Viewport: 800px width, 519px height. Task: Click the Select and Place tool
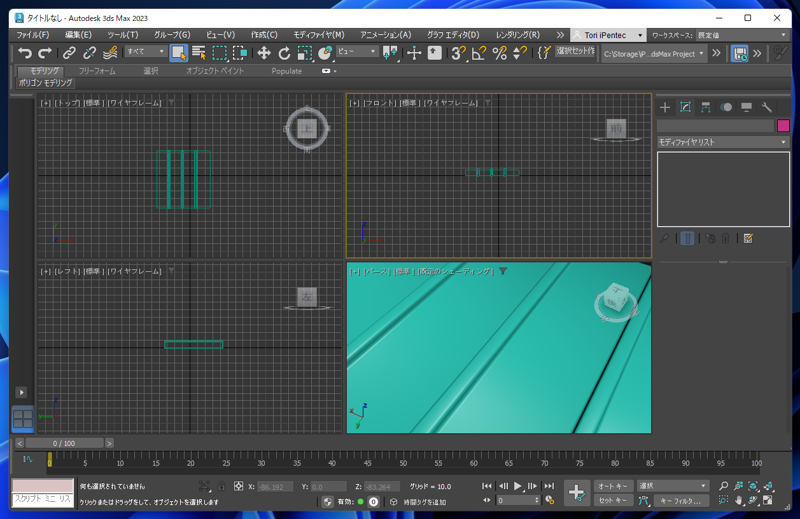pyautogui.click(x=325, y=53)
